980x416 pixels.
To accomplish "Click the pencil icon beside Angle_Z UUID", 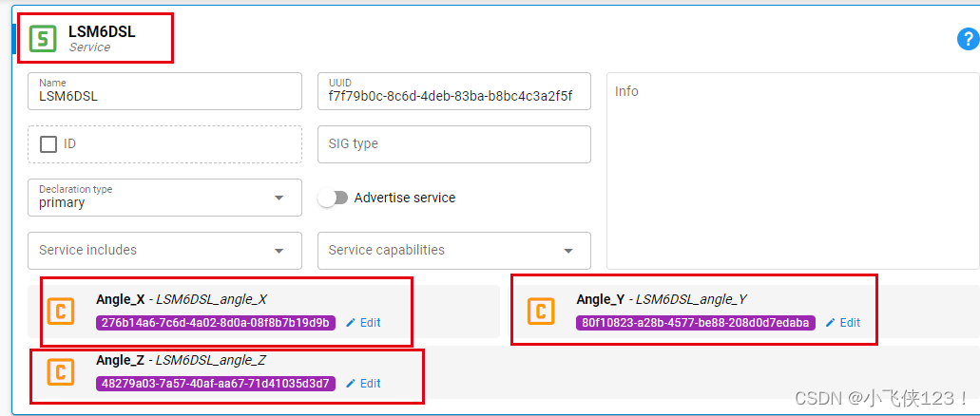I will (351, 384).
